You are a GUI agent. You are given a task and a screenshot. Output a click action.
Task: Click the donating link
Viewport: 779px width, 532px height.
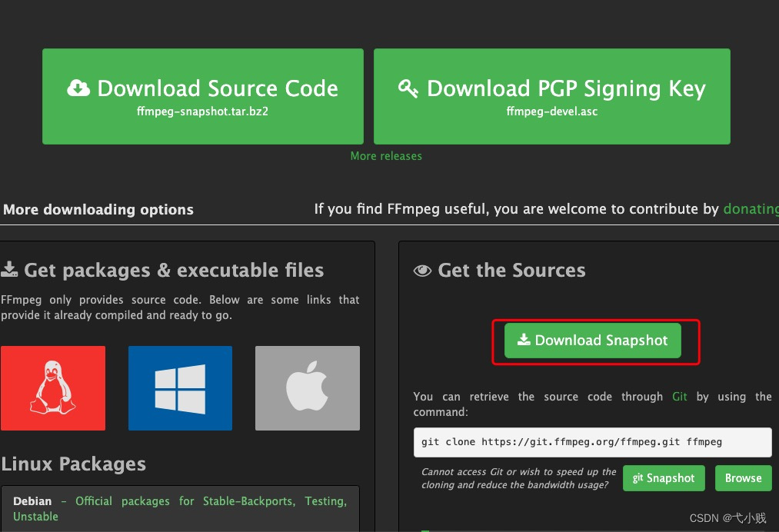751,209
